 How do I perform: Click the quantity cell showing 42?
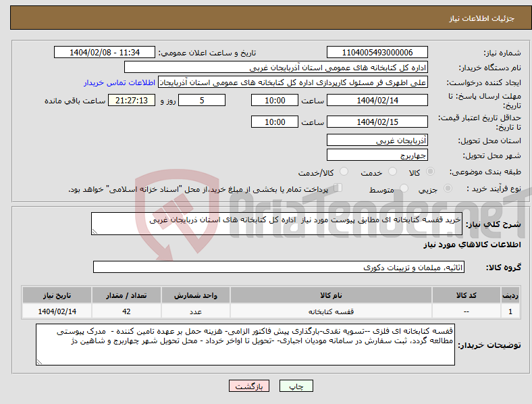(126, 311)
